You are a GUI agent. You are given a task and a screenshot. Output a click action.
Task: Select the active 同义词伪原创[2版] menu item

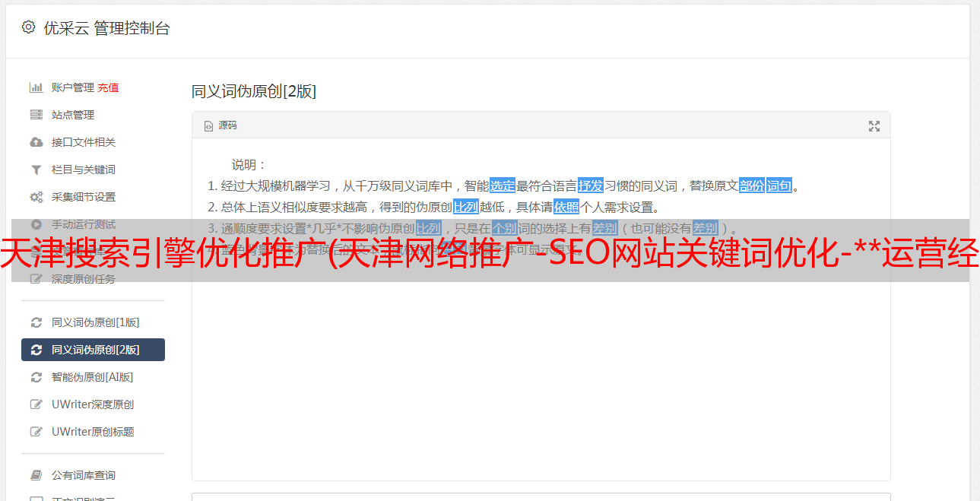[x=93, y=350]
